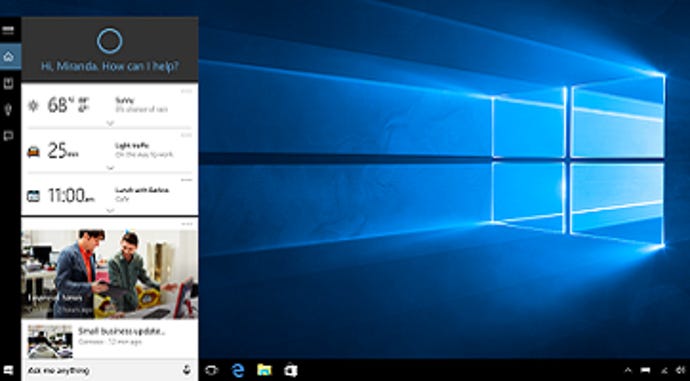Open File Explorer from taskbar
This screenshot has width=690, height=381.
pos(264,370)
